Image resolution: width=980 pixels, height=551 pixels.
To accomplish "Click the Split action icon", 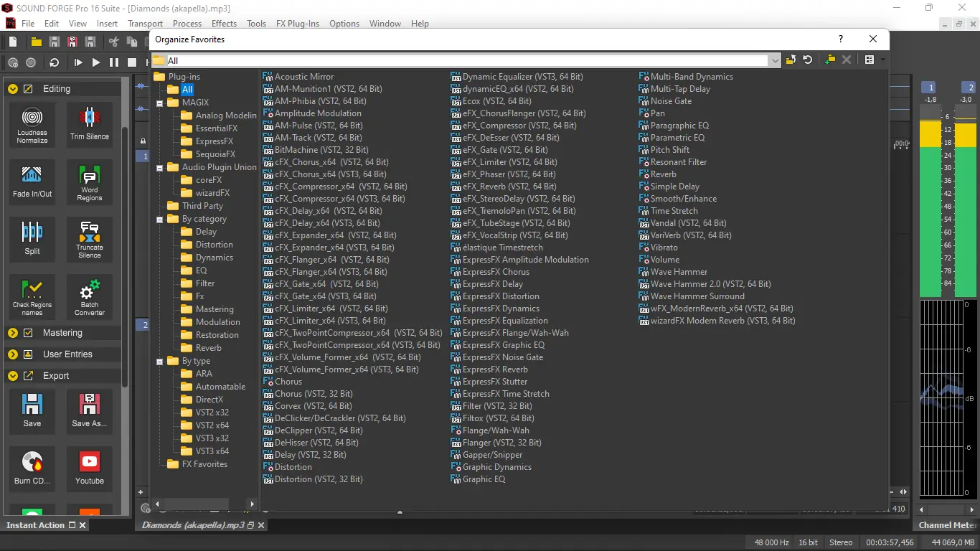I will (x=32, y=240).
